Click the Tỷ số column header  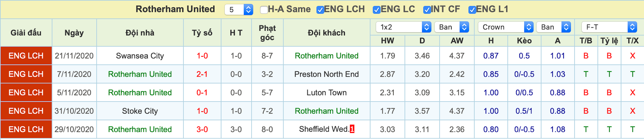tap(202, 33)
